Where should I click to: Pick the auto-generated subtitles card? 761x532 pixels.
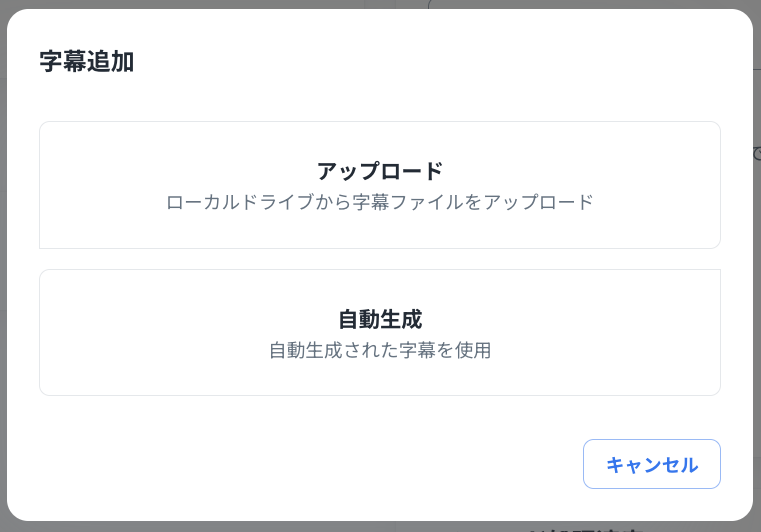pos(380,333)
